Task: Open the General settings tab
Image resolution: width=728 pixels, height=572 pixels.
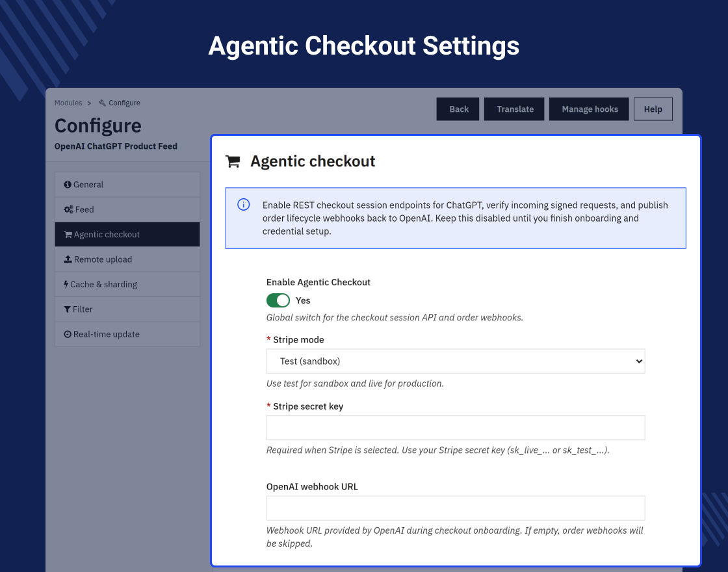Action: [x=127, y=185]
